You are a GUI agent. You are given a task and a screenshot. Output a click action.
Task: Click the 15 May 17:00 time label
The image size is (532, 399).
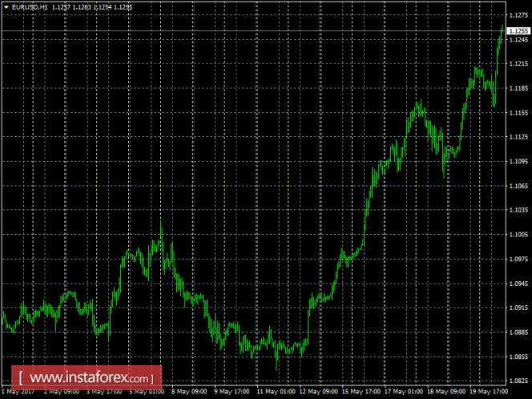(x=360, y=393)
